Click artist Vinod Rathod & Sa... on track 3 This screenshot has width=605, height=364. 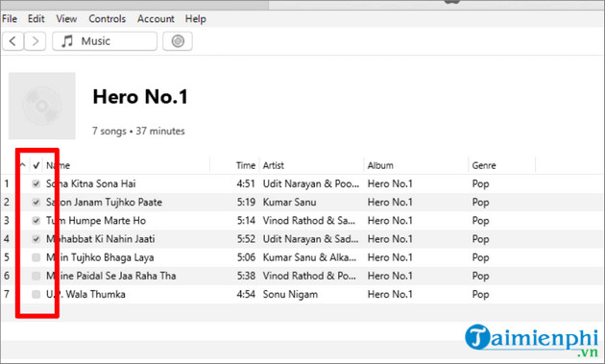tap(308, 220)
